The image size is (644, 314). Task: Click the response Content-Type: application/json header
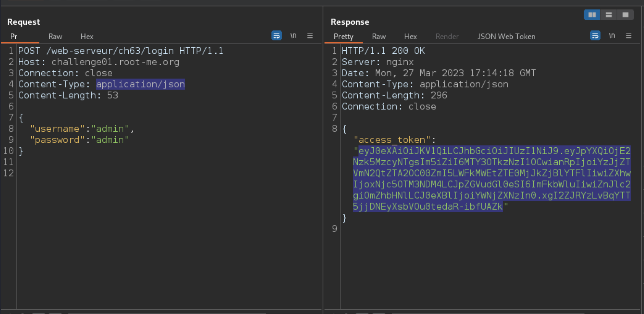425,84
